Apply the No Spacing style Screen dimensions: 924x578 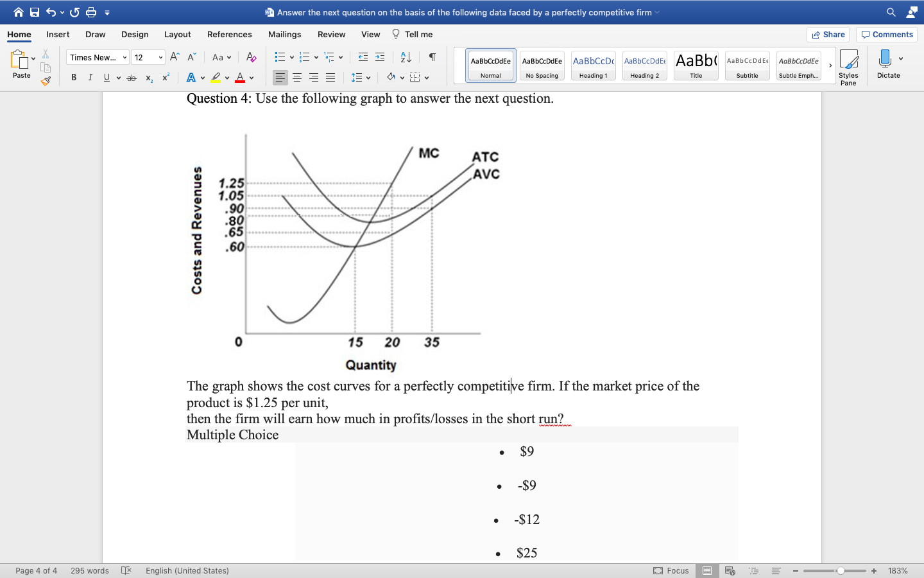[542, 66]
